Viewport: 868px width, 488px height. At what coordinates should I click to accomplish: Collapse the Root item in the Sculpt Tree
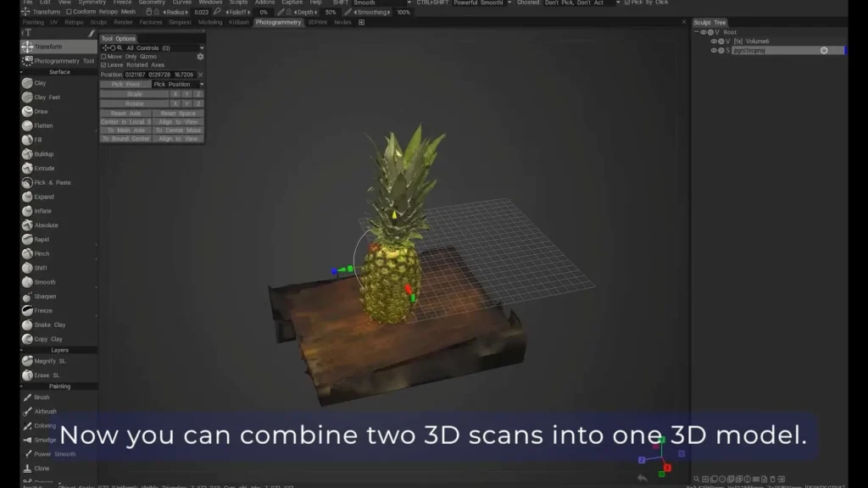(696, 32)
